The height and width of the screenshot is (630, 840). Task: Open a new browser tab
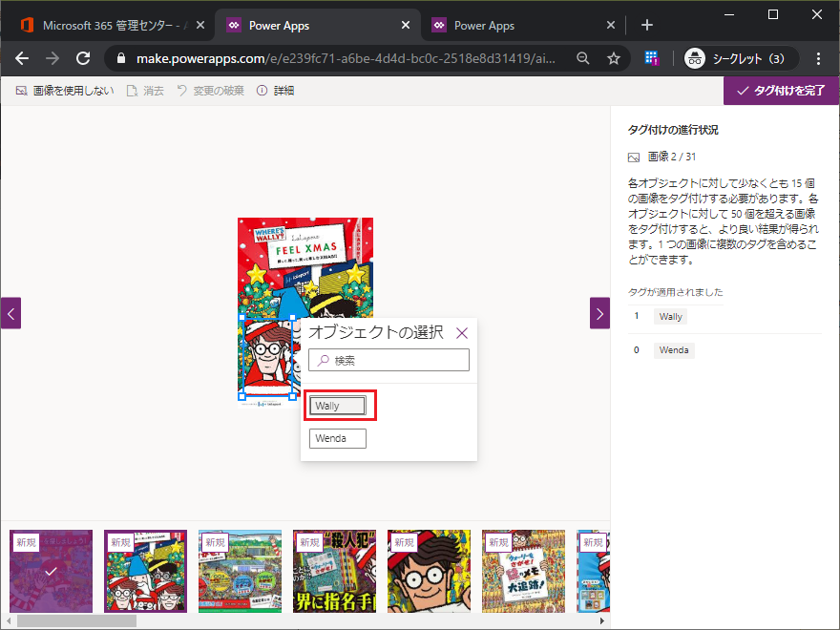click(646, 25)
